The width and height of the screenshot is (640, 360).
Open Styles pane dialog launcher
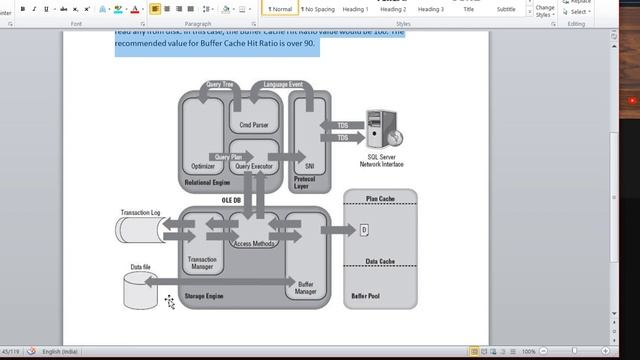(553, 24)
